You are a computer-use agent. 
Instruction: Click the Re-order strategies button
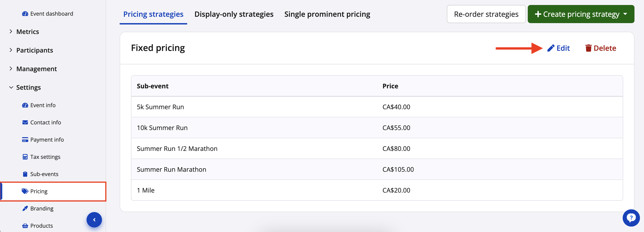(486, 14)
